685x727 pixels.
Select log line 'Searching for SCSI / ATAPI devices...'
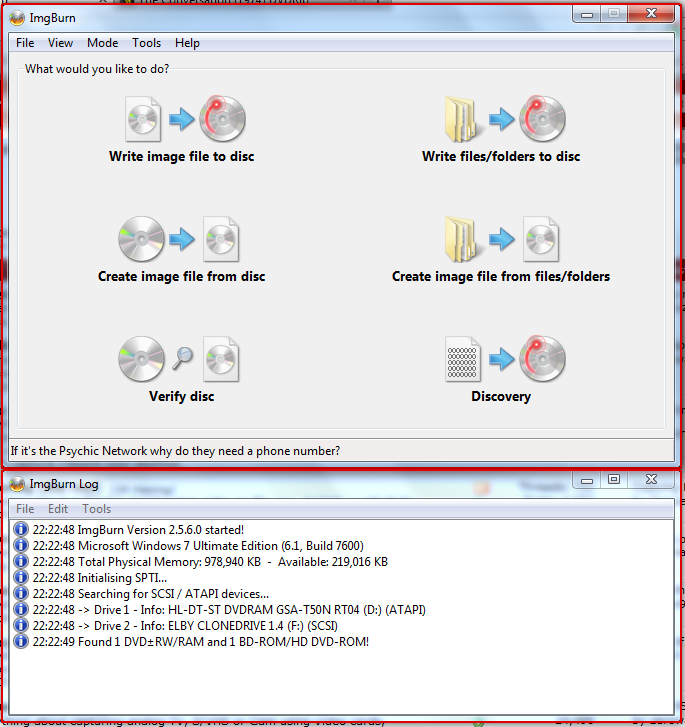coord(151,593)
